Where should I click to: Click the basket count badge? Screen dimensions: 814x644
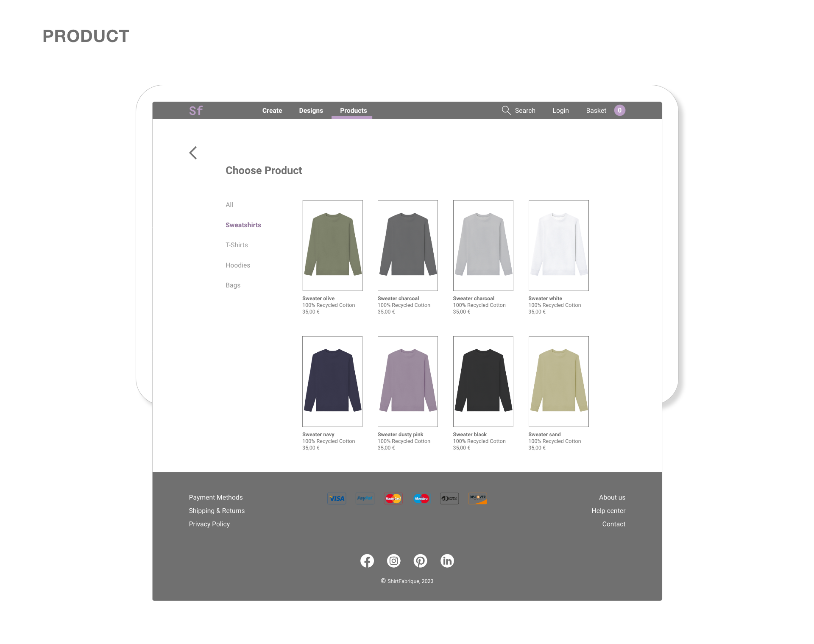coord(619,110)
